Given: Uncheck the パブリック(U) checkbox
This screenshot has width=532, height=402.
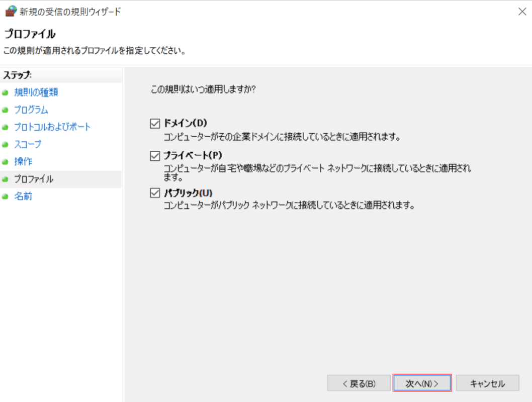Looking at the screenshot, I should pos(155,192).
